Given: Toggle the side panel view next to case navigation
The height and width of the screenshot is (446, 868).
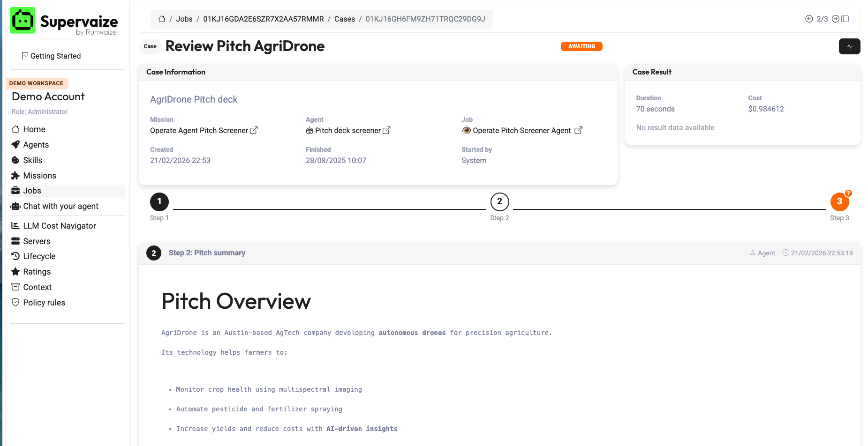Looking at the screenshot, I should tap(845, 18).
